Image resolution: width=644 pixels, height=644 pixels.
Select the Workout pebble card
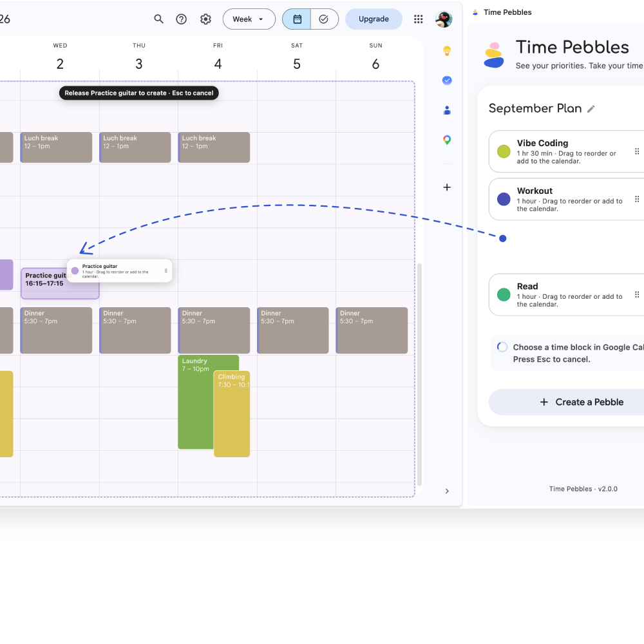[566, 199]
